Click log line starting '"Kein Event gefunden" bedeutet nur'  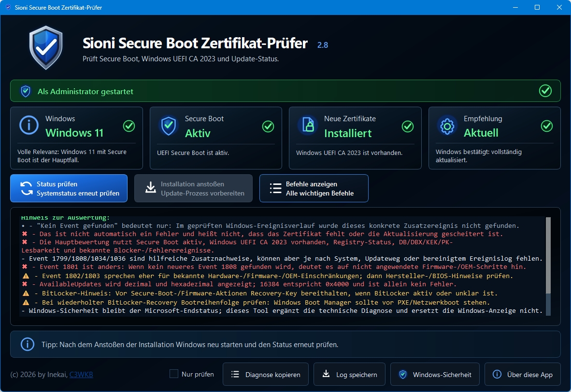click(270, 225)
